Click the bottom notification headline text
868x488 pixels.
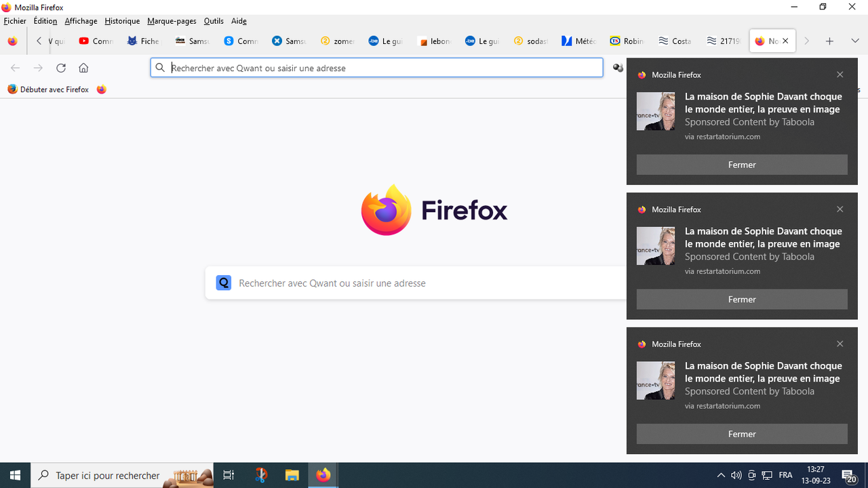764,372
